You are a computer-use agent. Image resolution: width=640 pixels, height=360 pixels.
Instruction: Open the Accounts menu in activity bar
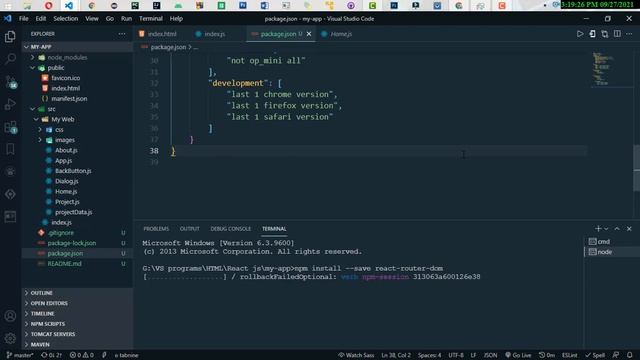tap(10, 316)
